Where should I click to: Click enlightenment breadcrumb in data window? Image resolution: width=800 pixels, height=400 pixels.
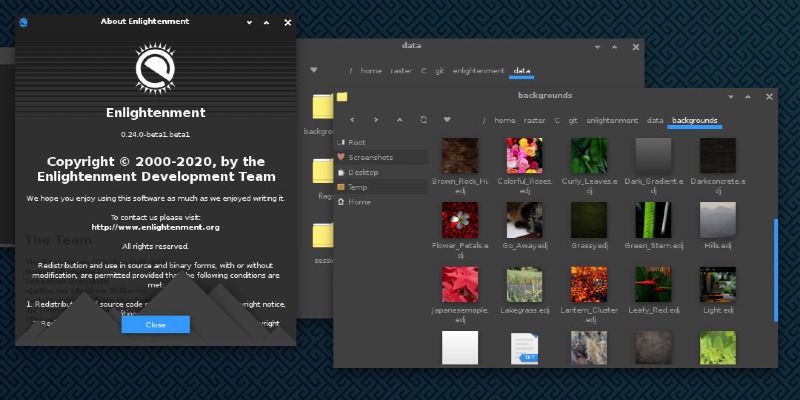pyautogui.click(x=477, y=71)
